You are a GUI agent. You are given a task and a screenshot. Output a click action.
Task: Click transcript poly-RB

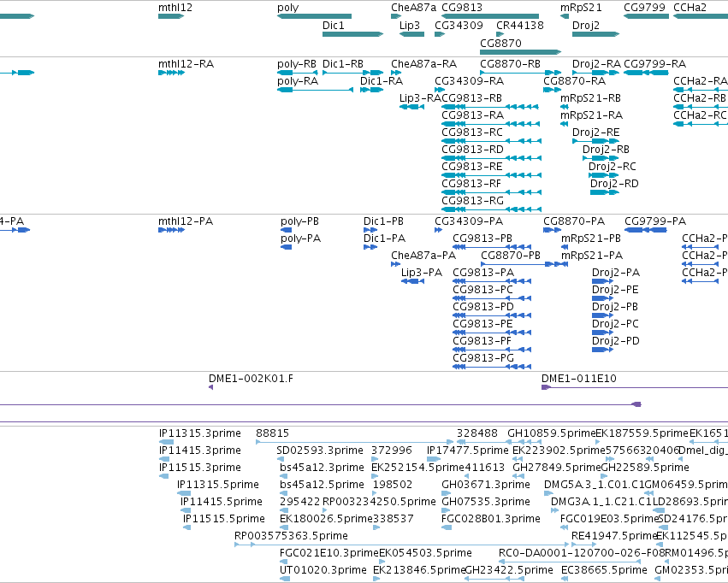tap(298, 73)
